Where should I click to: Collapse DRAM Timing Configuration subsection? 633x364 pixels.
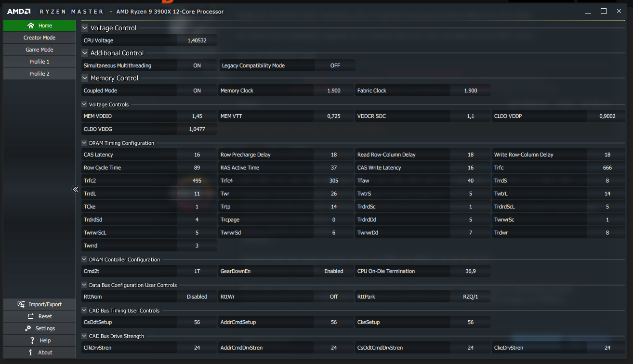click(x=85, y=143)
